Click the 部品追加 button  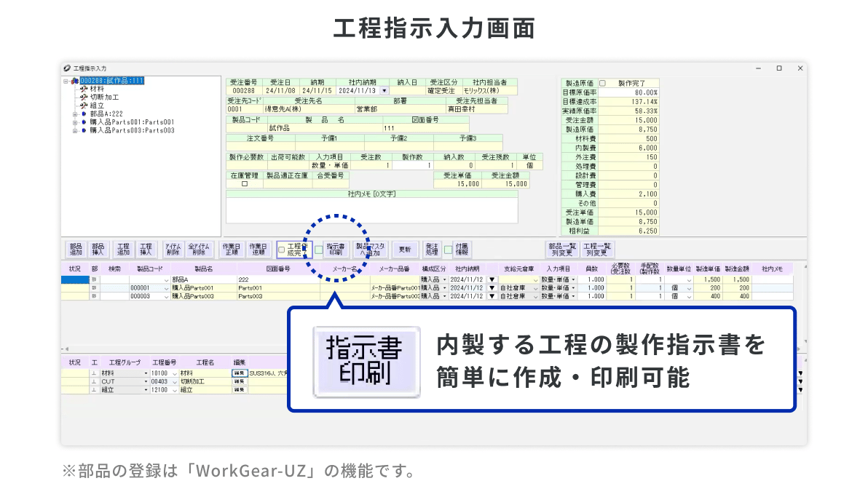click(x=76, y=250)
